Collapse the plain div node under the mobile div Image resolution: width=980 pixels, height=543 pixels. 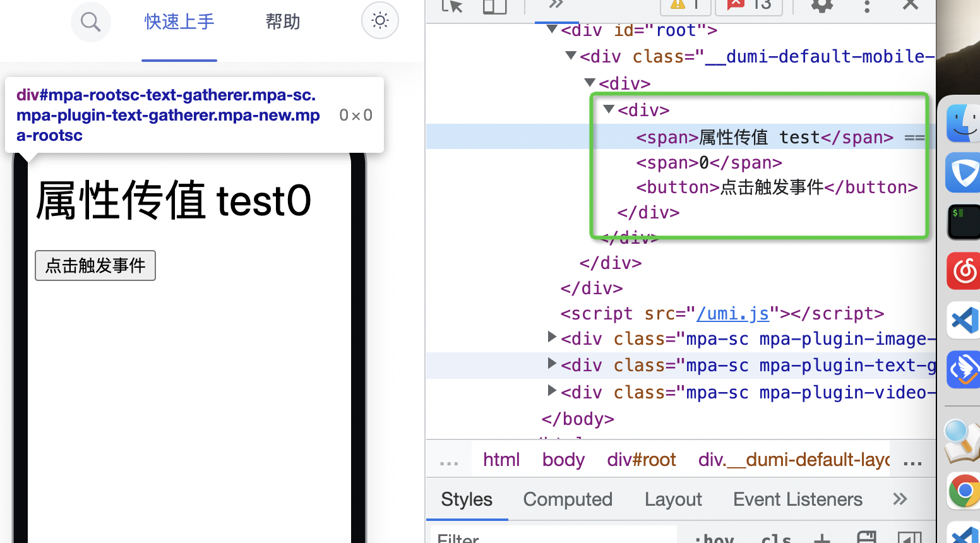click(x=590, y=82)
